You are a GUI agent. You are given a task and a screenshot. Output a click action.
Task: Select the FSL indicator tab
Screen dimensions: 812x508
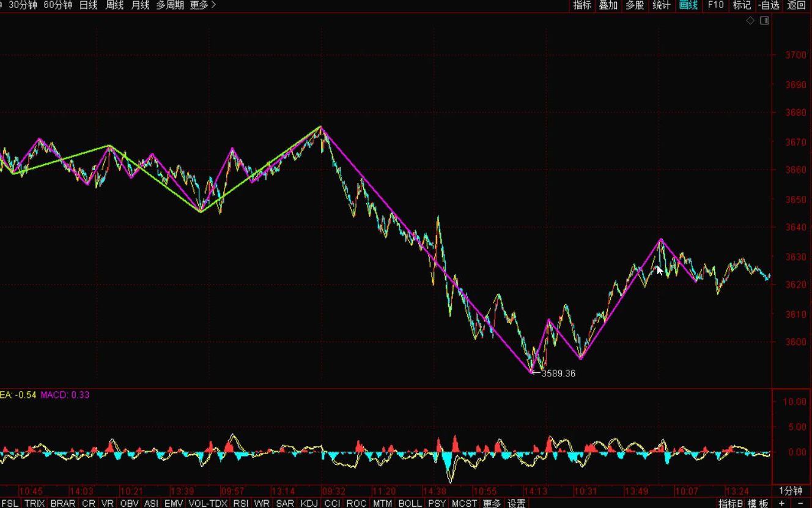(10, 503)
